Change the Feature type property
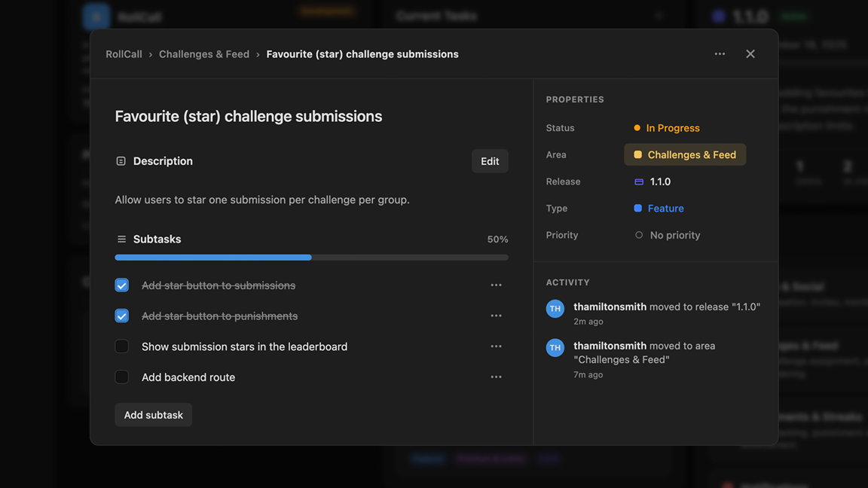 [659, 208]
